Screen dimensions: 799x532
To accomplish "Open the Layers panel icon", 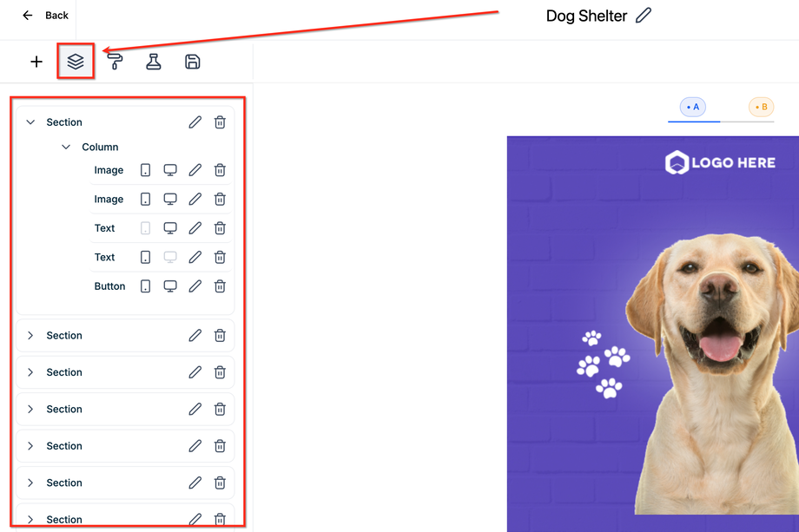I will pos(76,62).
